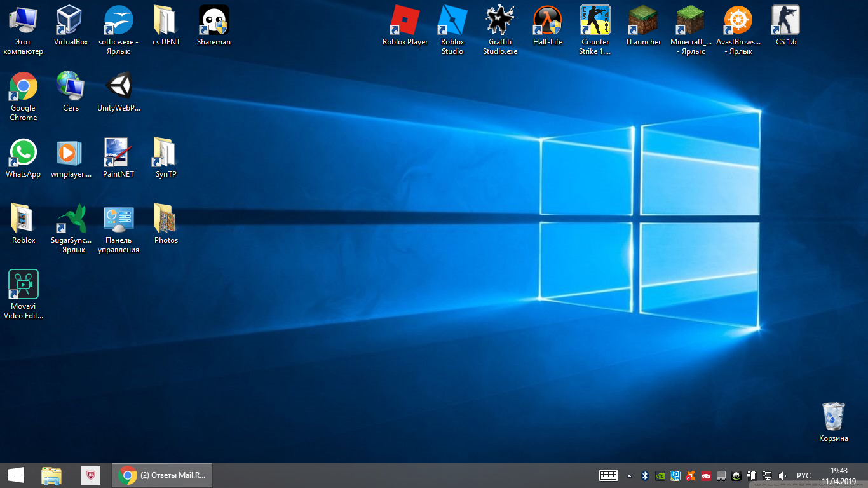The height and width of the screenshot is (488, 868).
Task: Select the soffice.exe shortcut icon
Action: (118, 30)
